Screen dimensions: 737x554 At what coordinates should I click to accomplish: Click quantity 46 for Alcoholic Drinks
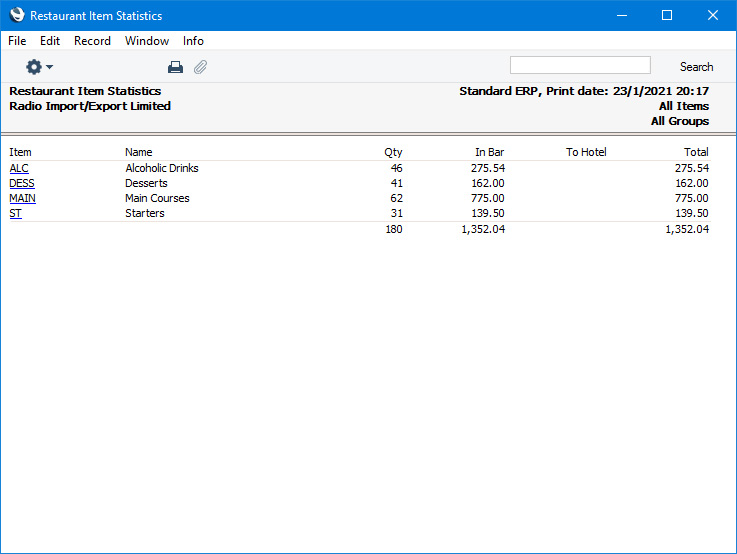click(x=396, y=168)
